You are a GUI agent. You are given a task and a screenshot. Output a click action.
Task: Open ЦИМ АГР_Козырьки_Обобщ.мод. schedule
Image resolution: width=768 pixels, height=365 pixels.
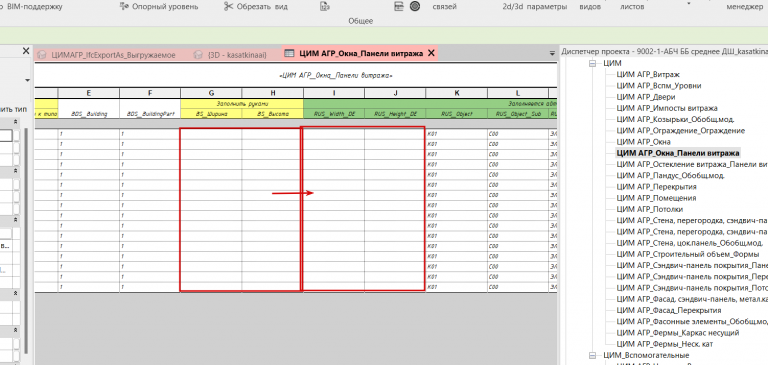point(675,120)
